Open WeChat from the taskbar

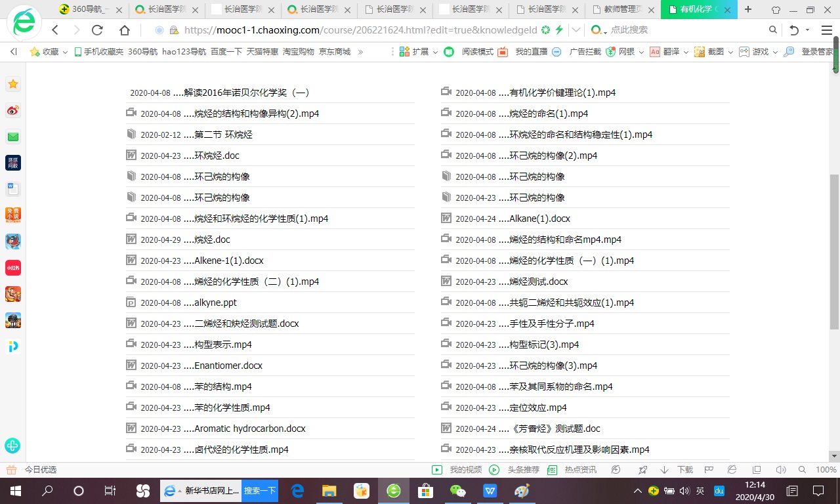click(x=457, y=490)
